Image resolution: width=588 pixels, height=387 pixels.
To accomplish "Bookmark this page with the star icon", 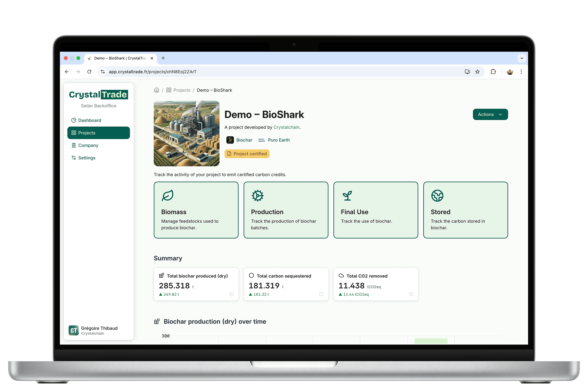I will (x=477, y=72).
